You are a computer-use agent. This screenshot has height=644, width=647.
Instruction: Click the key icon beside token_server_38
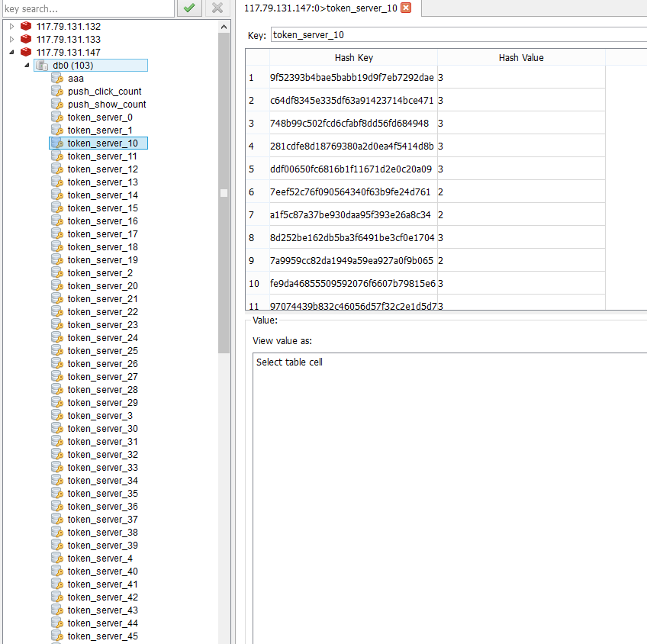click(x=57, y=532)
